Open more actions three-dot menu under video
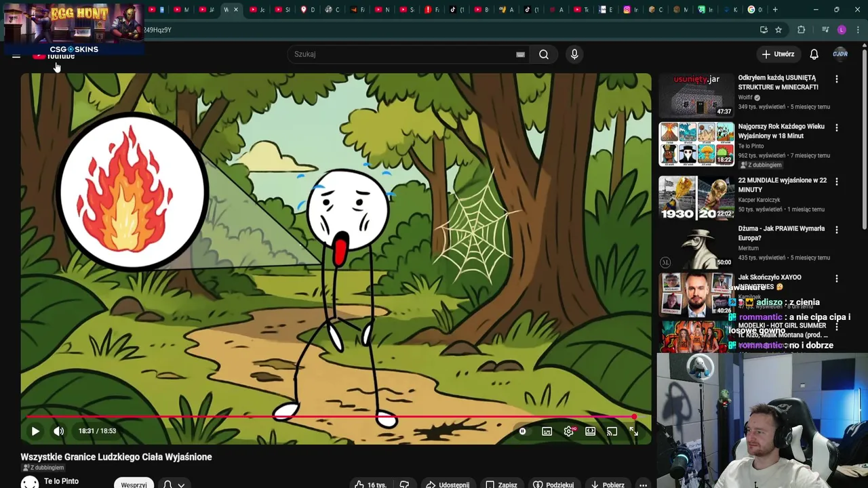Image resolution: width=868 pixels, height=488 pixels. point(643,485)
